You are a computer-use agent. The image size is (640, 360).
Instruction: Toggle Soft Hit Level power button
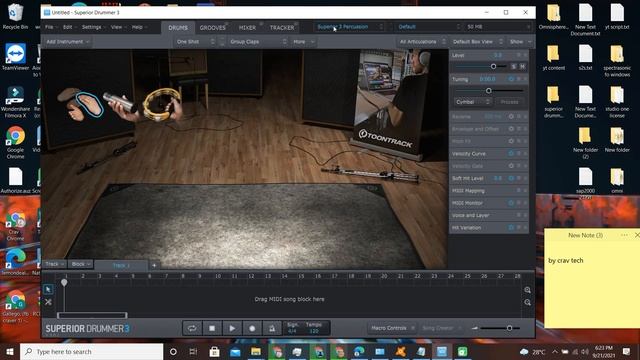point(511,178)
